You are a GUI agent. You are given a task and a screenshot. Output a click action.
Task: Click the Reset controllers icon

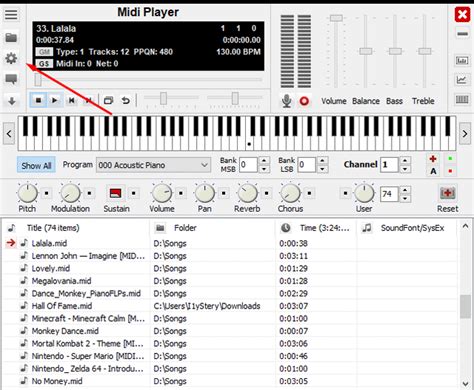(447, 193)
